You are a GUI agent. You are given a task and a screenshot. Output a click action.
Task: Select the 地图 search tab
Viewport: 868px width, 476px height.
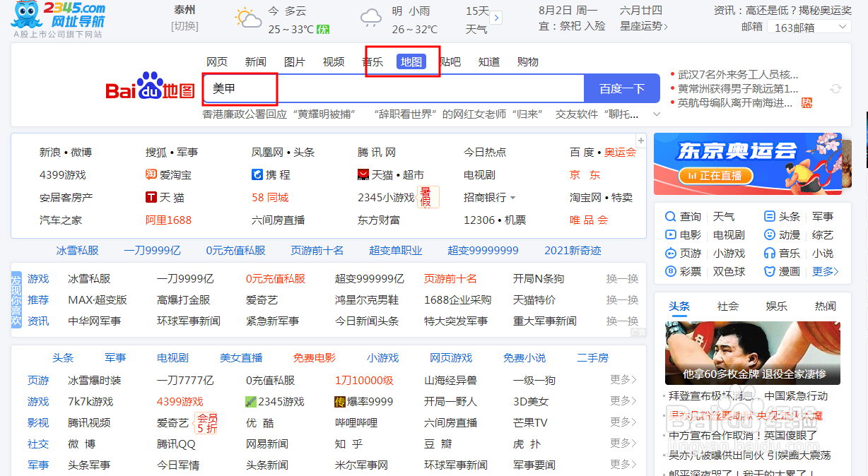(411, 62)
